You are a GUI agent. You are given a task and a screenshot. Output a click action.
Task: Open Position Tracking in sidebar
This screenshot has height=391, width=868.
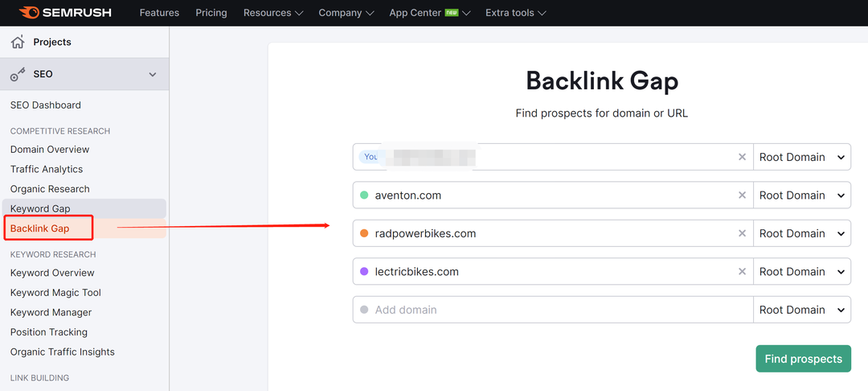point(49,332)
